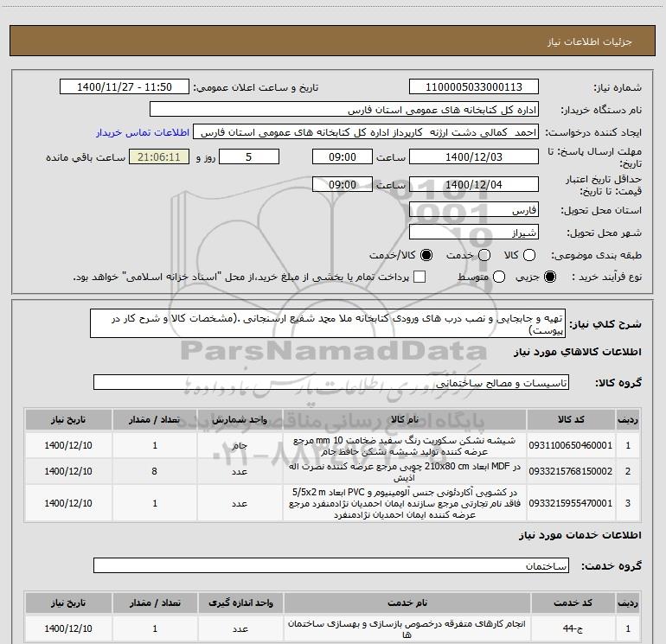The width and height of the screenshot is (666, 644).
Task: Click the request creator name field
Action: (x=366, y=132)
